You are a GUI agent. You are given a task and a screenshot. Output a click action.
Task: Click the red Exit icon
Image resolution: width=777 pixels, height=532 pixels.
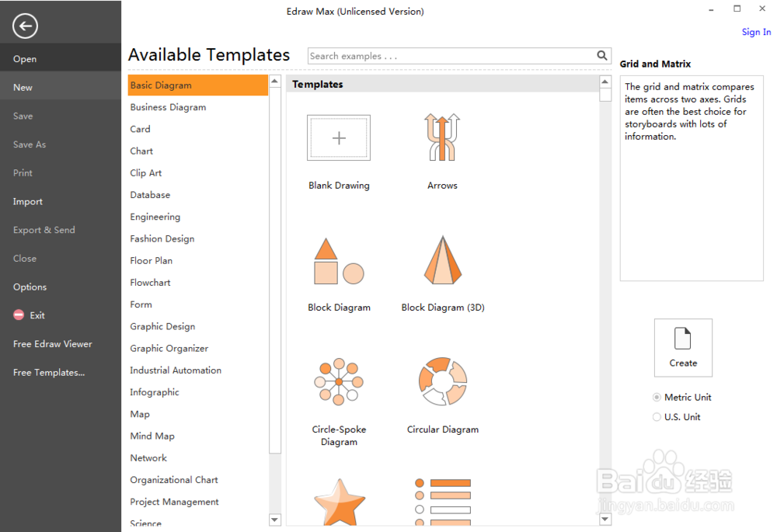point(19,315)
